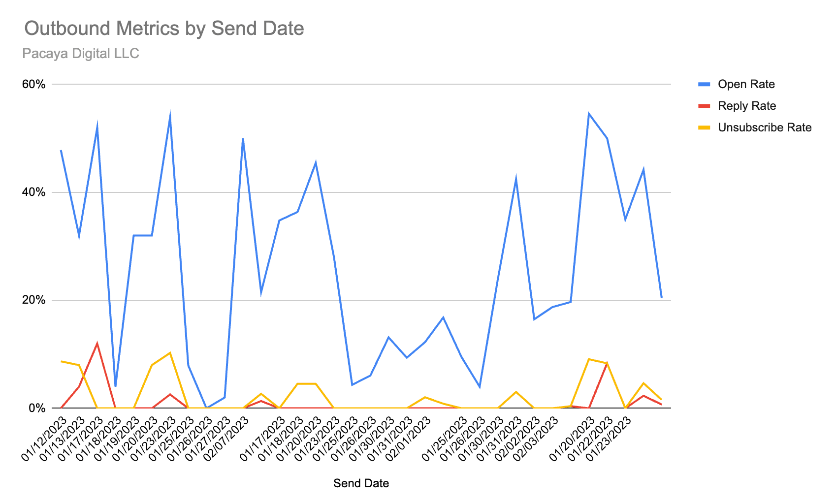Click the highest peak of the yellow Unsubscribe Rate line
The height and width of the screenshot is (504, 836).
pyautogui.click(x=170, y=353)
